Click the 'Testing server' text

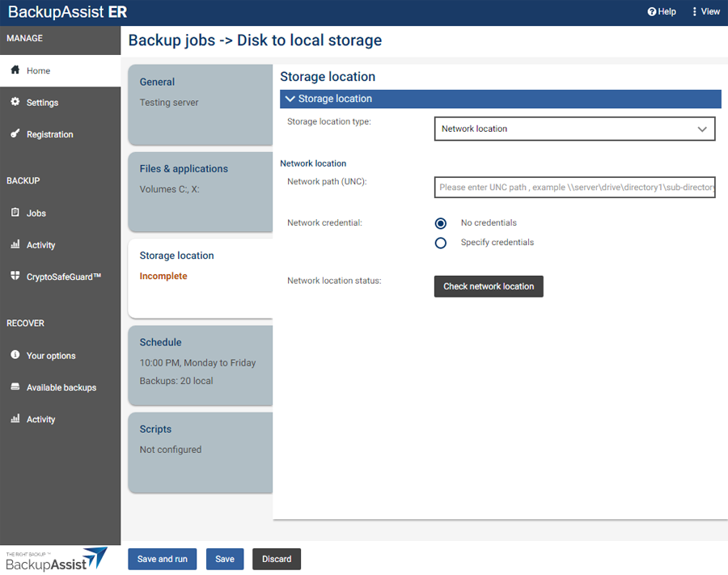pyautogui.click(x=169, y=102)
